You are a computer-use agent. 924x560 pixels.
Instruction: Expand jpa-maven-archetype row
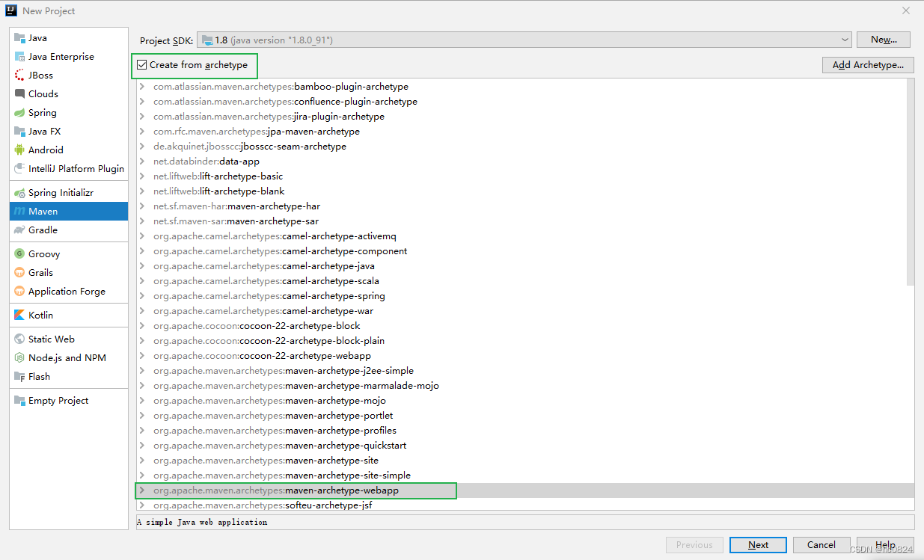[141, 132]
